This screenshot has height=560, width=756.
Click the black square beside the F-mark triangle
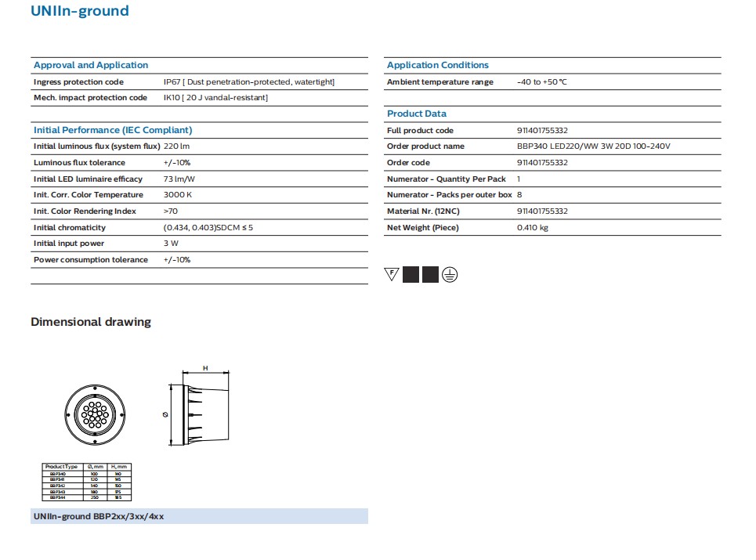(x=411, y=275)
